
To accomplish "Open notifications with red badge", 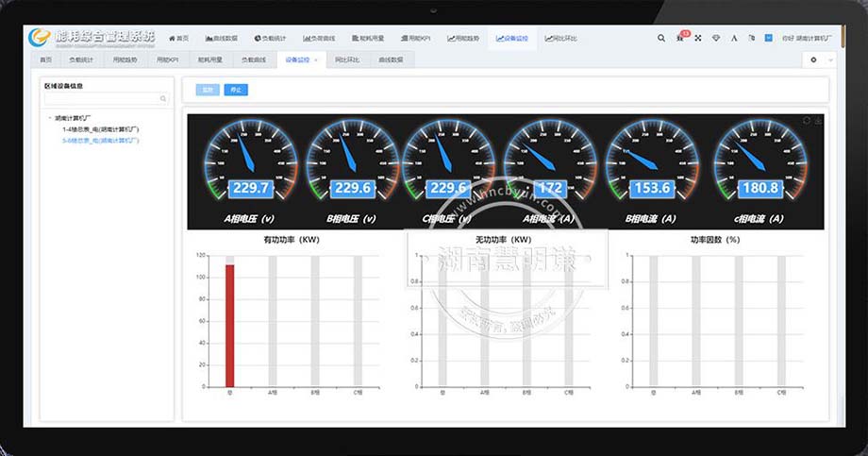I will click(680, 38).
